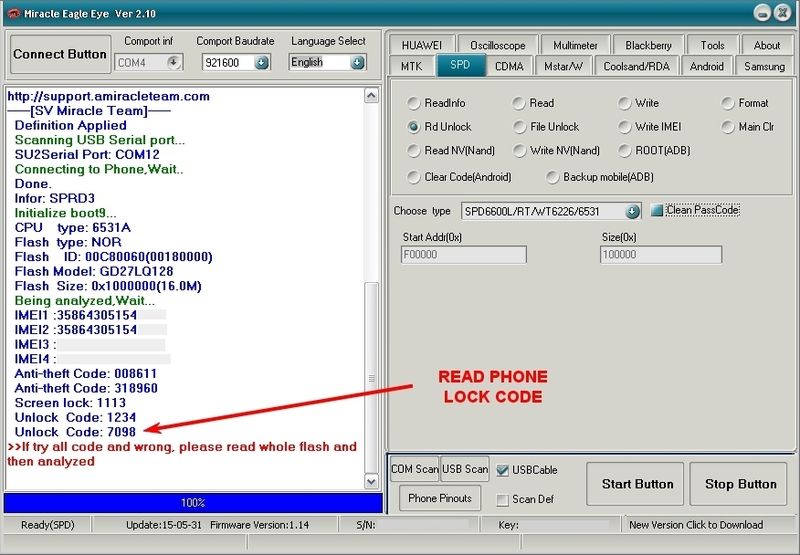Click the Screen lock: 1113 line

tap(70, 402)
